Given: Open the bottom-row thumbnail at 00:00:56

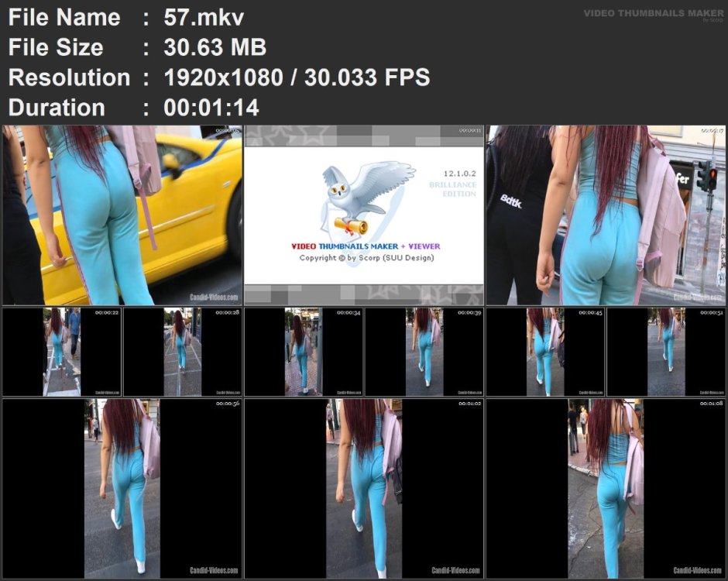Looking at the screenshot, I should pos(122,488).
